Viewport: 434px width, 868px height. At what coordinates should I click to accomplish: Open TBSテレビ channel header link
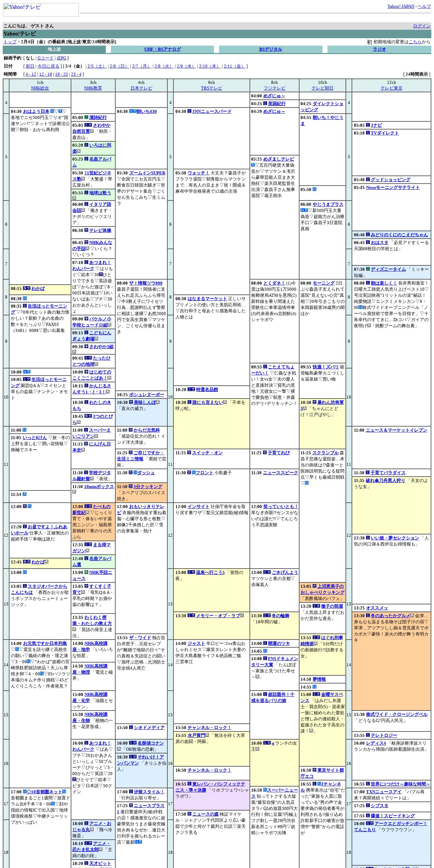click(x=212, y=88)
